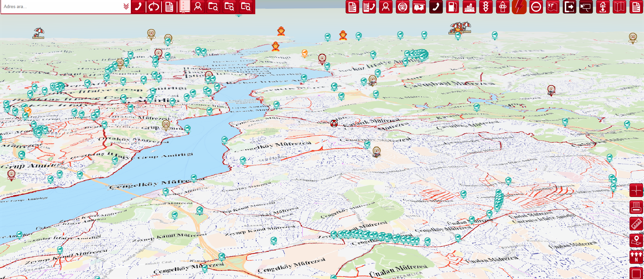Click the Adres ara address search field

tap(62, 6)
